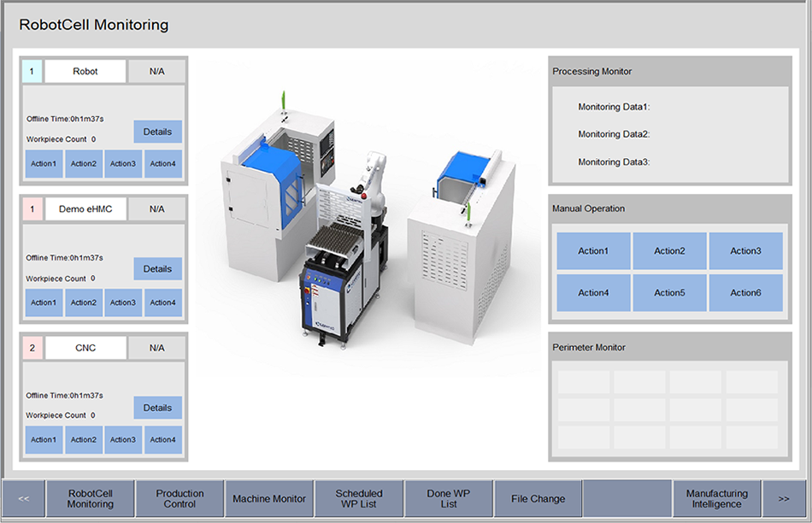Click the CNC number 2 indicator
This screenshot has width=812, height=523.
pos(32,348)
